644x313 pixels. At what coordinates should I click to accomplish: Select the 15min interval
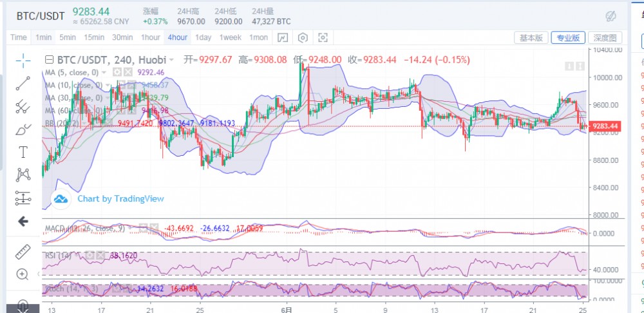click(x=94, y=37)
